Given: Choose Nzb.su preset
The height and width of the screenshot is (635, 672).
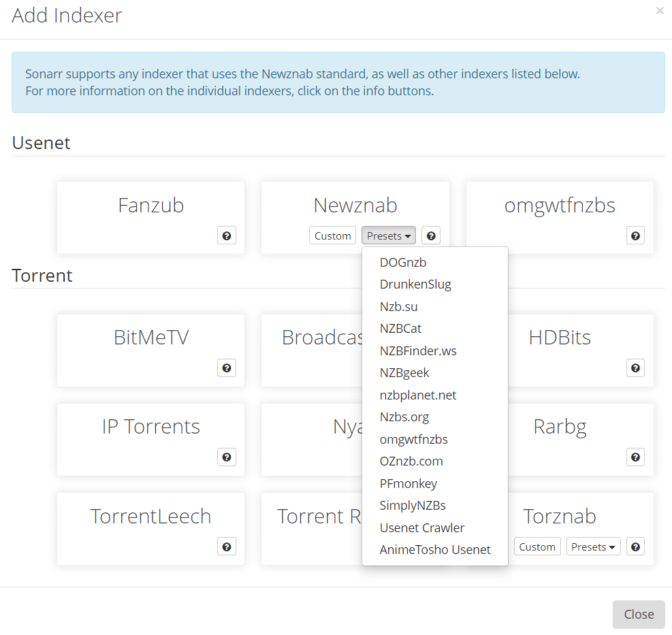Looking at the screenshot, I should [x=435, y=307].
